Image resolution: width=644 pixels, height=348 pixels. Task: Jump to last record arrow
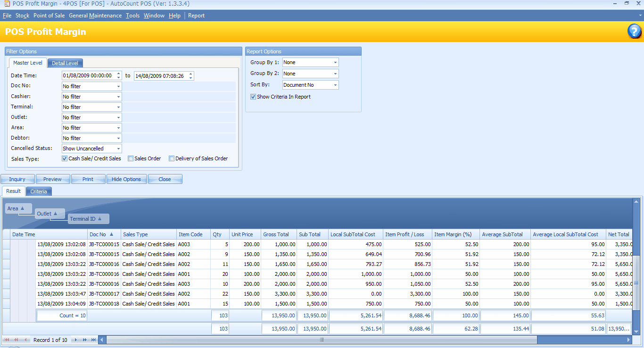[x=94, y=340]
